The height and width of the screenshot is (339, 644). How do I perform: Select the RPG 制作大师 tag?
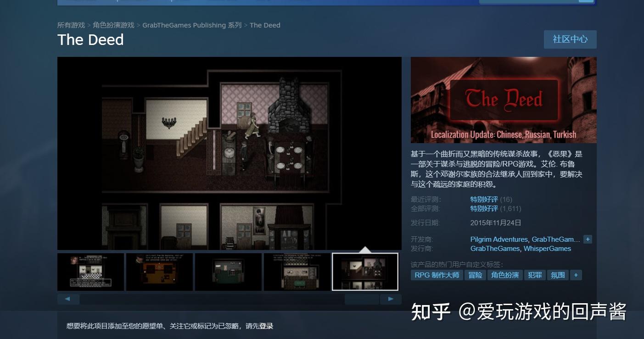coord(437,275)
